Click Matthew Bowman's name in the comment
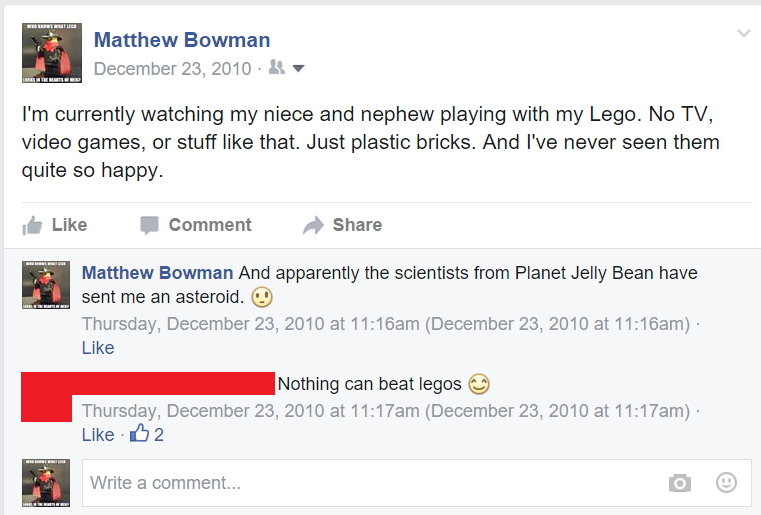Viewport: 761px width, 515px height. [x=158, y=273]
